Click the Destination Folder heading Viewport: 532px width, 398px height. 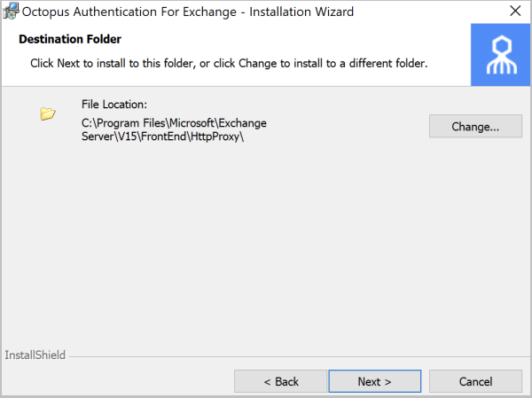pos(70,39)
